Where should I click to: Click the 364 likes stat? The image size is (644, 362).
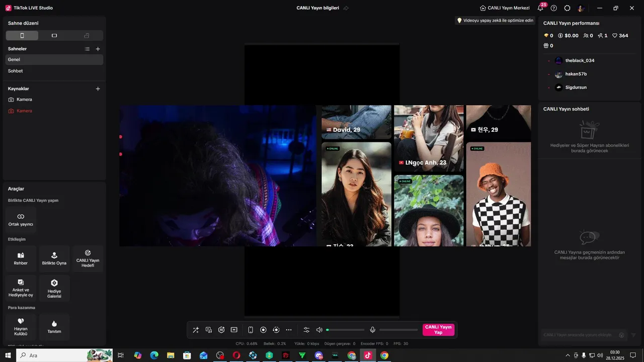620,36
